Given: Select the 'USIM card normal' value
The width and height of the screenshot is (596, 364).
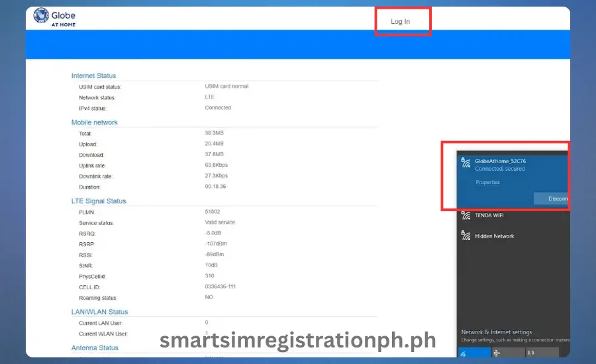Looking at the screenshot, I should pyautogui.click(x=226, y=86).
